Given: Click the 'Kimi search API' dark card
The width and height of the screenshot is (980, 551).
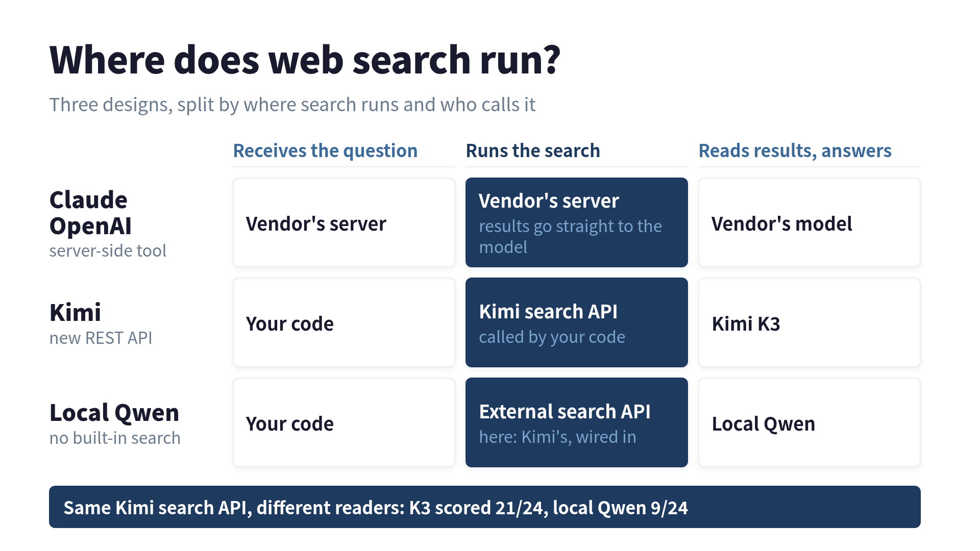Looking at the screenshot, I should coord(577,322).
